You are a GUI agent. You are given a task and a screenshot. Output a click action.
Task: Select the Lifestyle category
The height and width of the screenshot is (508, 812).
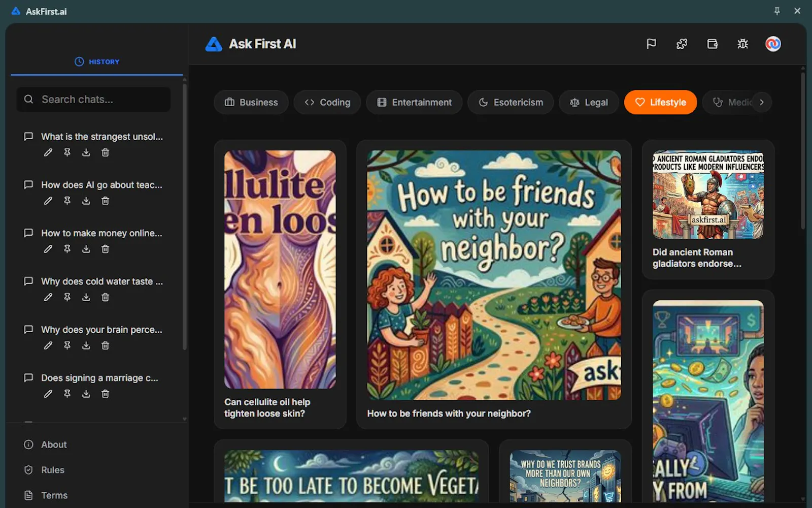pos(660,102)
